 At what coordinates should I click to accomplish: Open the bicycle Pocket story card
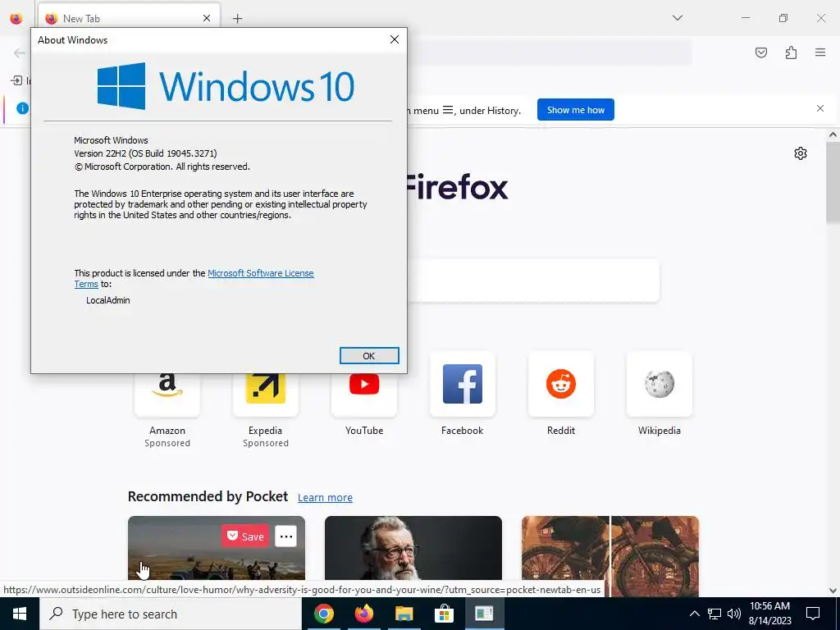point(610,556)
